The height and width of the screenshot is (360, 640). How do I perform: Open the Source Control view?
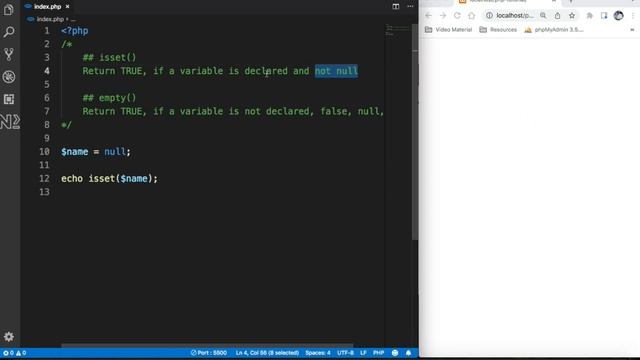click(x=9, y=54)
